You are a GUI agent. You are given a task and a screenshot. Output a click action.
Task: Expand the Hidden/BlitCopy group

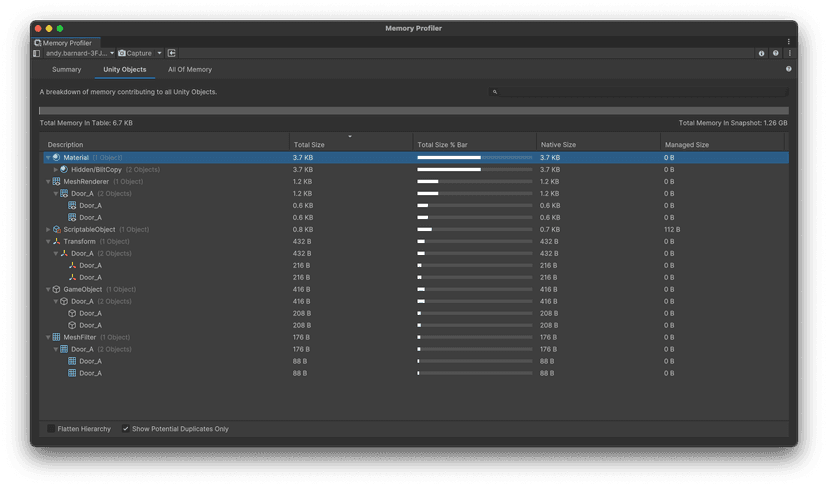point(56,170)
